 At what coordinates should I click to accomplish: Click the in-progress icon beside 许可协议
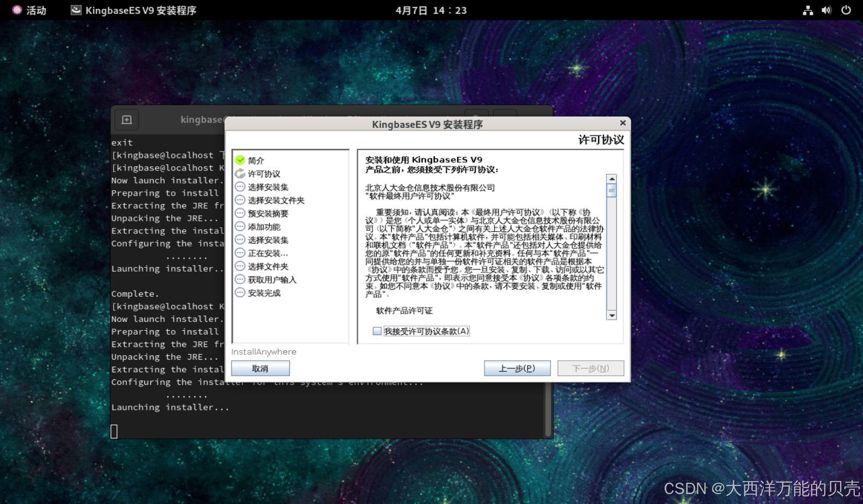(240, 173)
